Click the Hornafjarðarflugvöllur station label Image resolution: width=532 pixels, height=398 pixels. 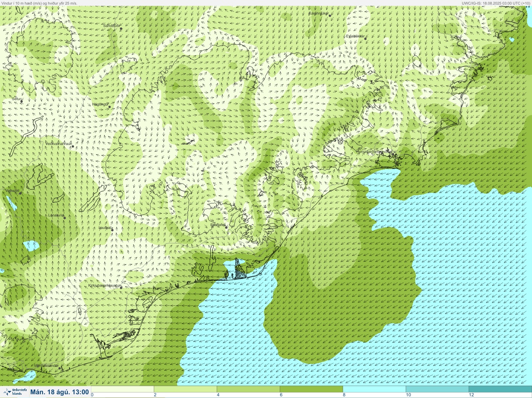pyautogui.click(x=374, y=152)
